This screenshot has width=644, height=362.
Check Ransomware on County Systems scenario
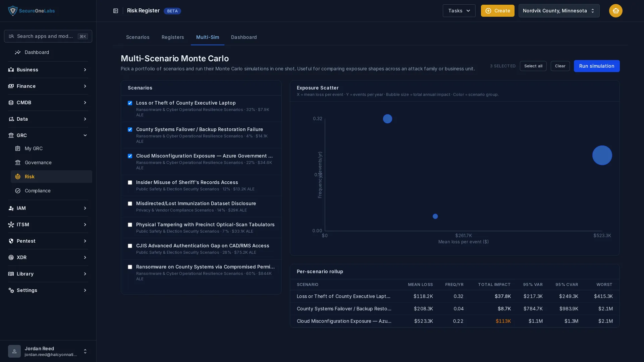point(130,267)
